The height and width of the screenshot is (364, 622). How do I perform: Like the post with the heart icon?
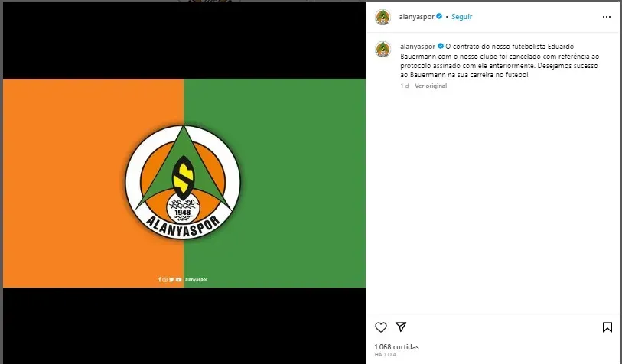tap(381, 327)
